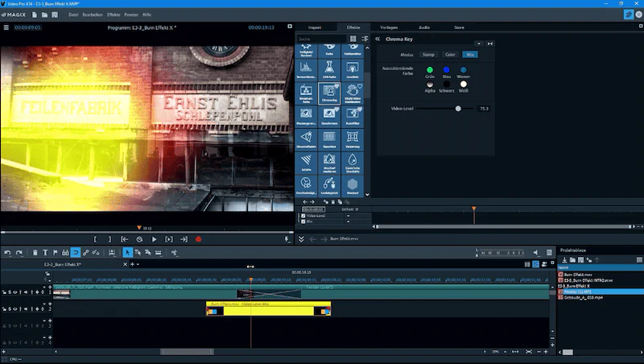
Task: Switch to the Vorlagen tab
Action: (x=389, y=27)
